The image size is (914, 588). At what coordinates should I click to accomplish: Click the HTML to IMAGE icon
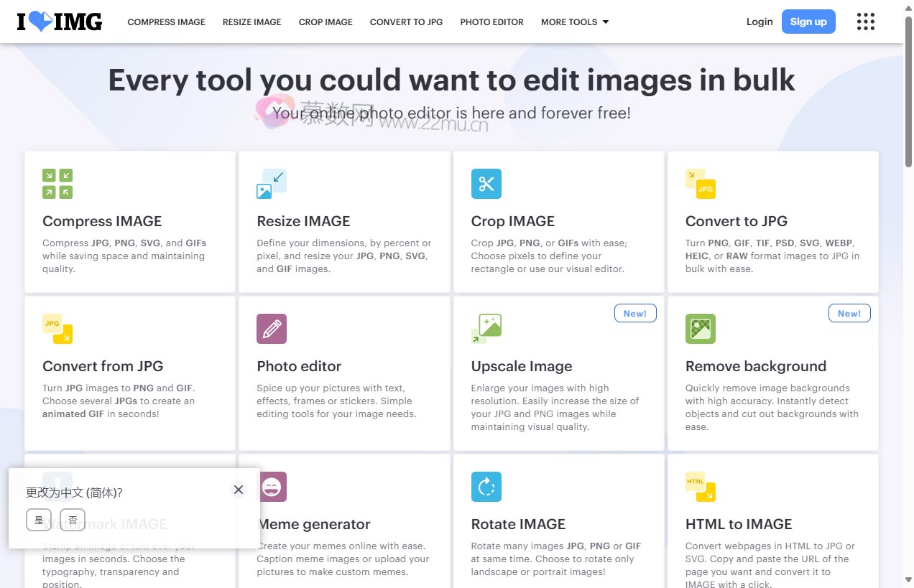pyautogui.click(x=701, y=487)
